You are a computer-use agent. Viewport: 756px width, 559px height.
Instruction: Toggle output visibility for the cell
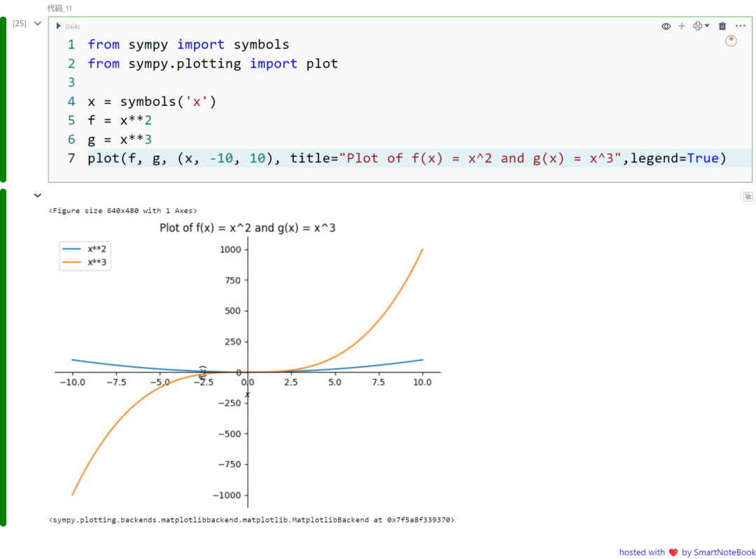(x=666, y=26)
